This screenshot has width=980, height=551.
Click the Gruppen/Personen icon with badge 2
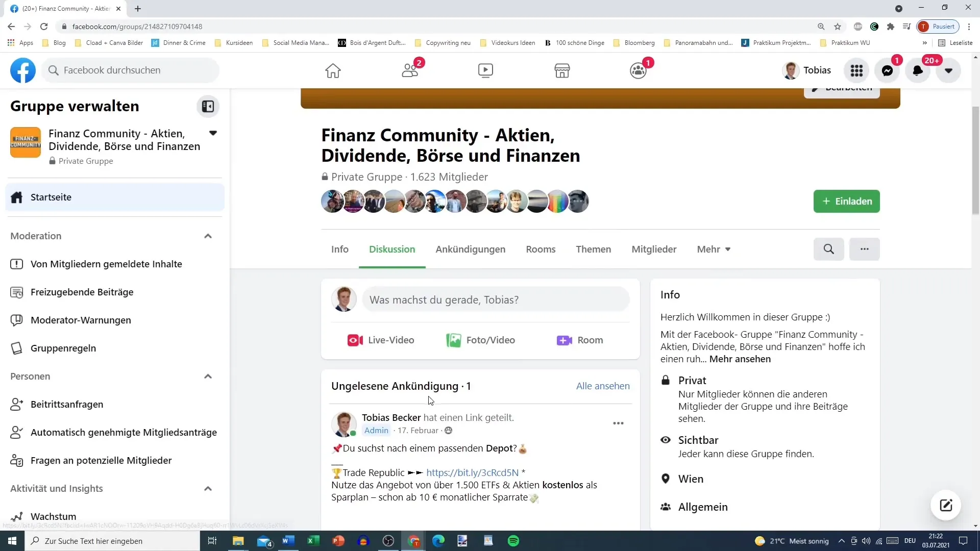412,69
